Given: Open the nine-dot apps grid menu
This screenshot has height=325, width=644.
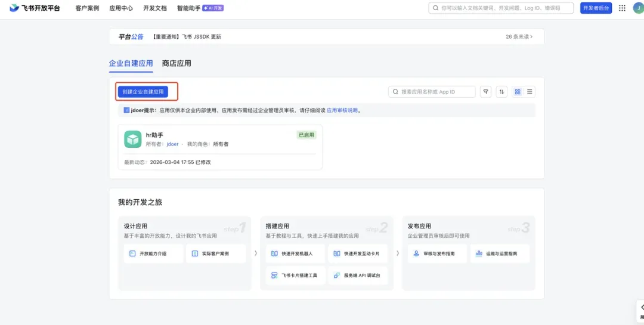Looking at the screenshot, I should (622, 8).
